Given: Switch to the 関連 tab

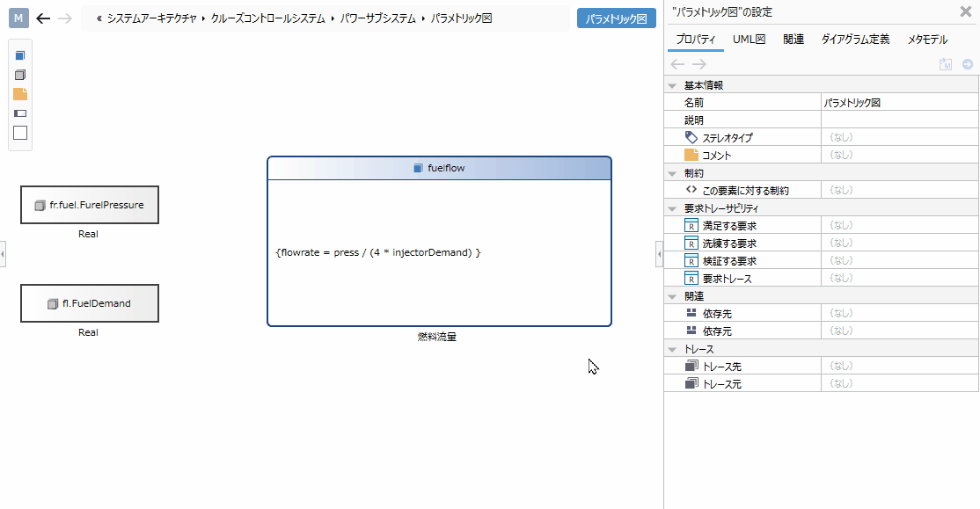Looking at the screenshot, I should [794, 40].
